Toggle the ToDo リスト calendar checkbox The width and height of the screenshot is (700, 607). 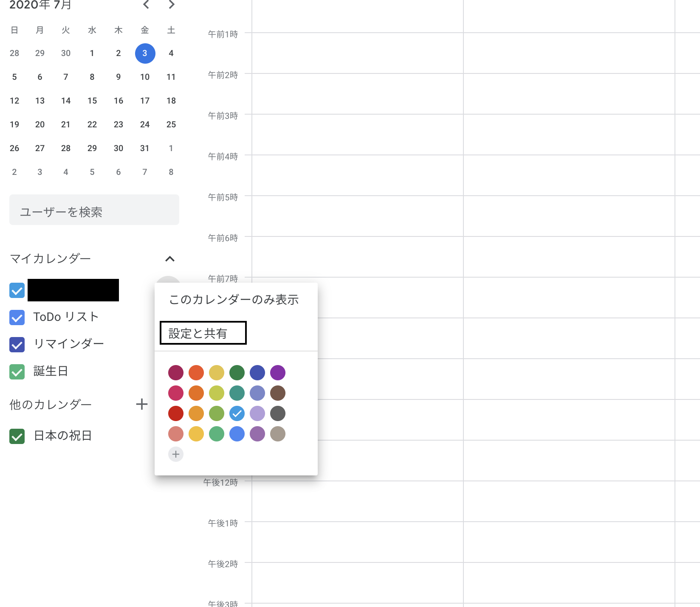click(x=17, y=318)
